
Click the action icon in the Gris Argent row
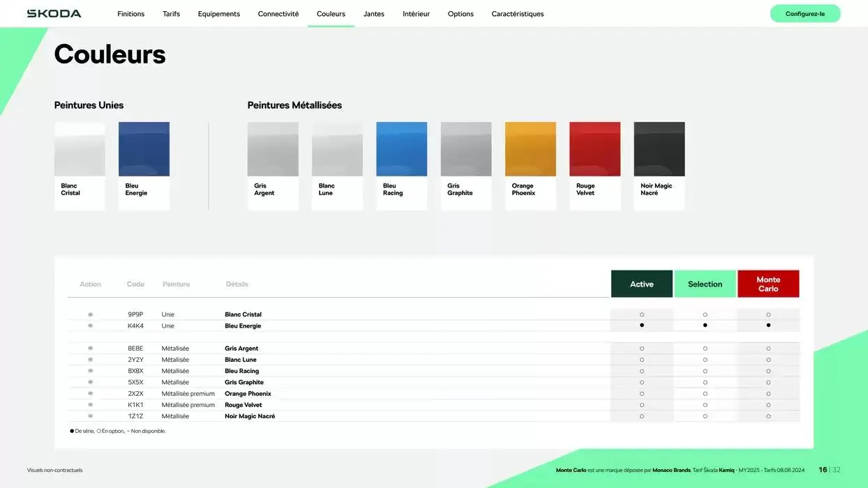pyautogui.click(x=90, y=349)
